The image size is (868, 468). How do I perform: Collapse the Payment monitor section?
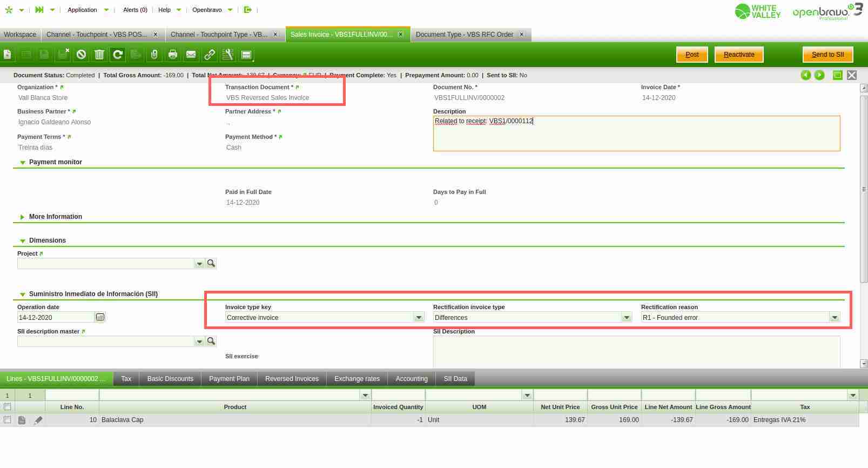click(22, 162)
